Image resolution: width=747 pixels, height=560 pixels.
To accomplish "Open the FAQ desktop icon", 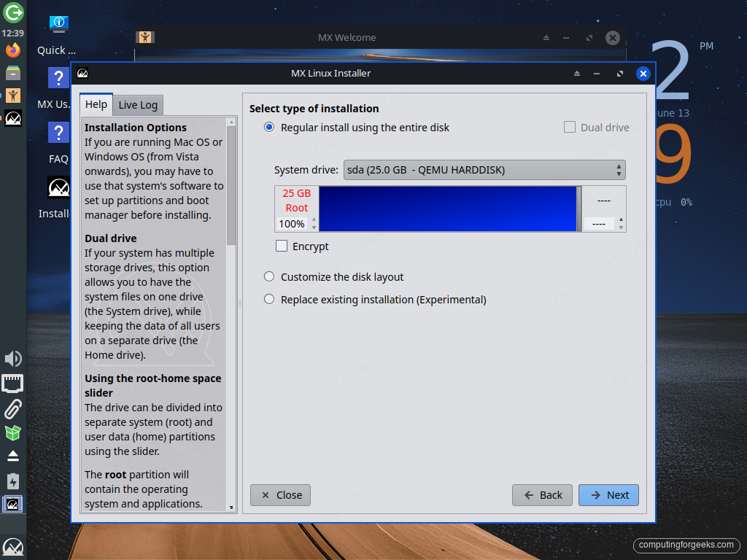I will coord(58,143).
